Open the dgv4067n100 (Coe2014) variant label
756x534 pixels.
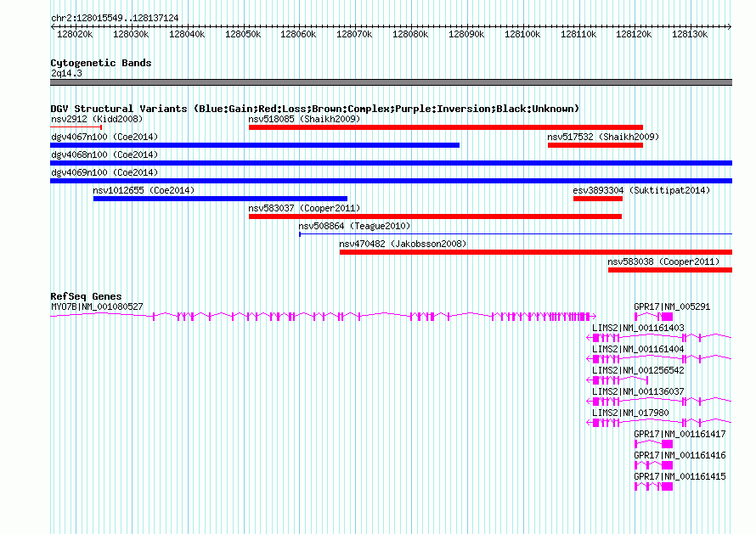104,137
